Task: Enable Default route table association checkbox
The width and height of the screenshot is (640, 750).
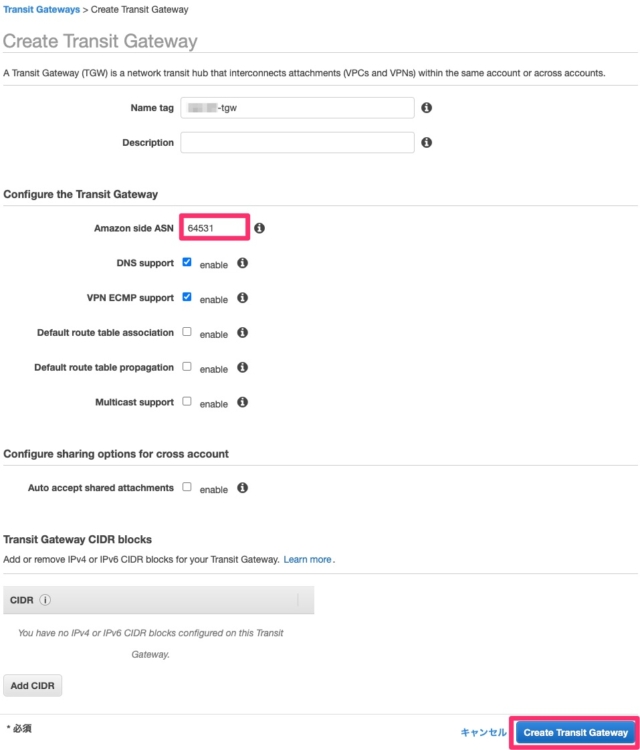Action: tap(187, 332)
